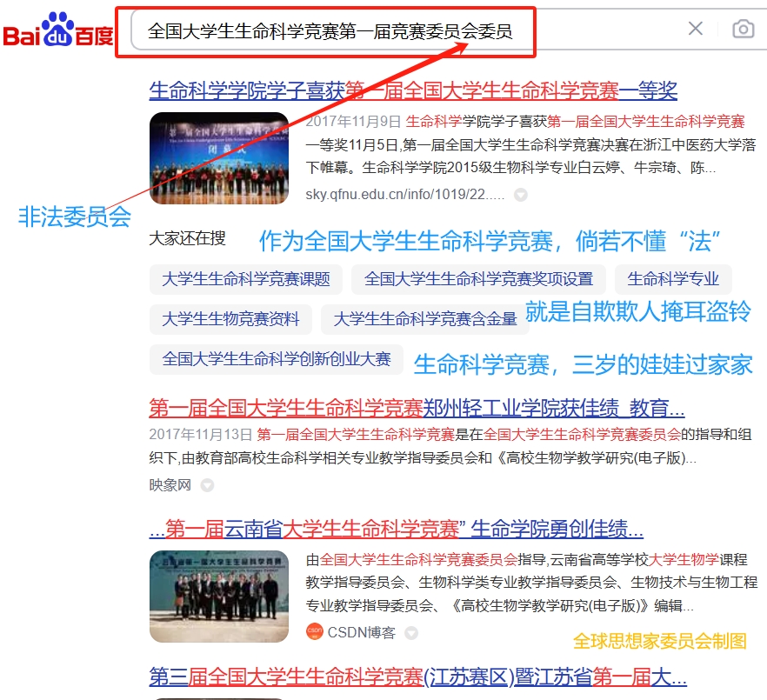The width and height of the screenshot is (767, 700).
Task: Open the closing ceremony thumbnail of first result
Action: [x=218, y=158]
